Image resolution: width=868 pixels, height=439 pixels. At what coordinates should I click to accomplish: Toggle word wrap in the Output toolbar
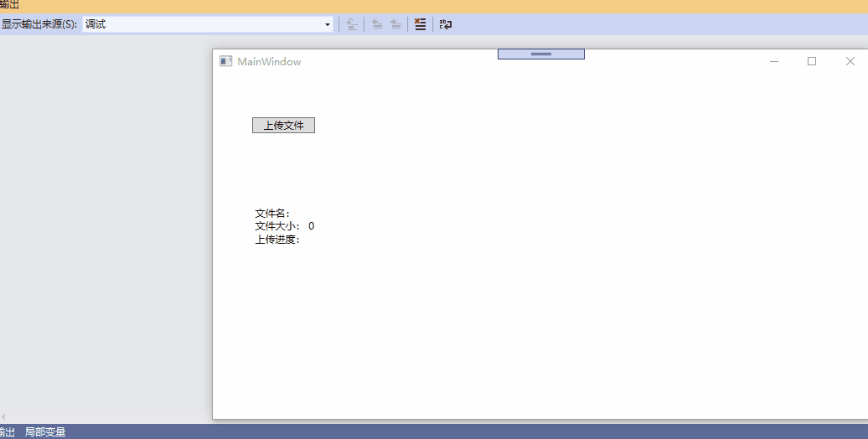(446, 24)
